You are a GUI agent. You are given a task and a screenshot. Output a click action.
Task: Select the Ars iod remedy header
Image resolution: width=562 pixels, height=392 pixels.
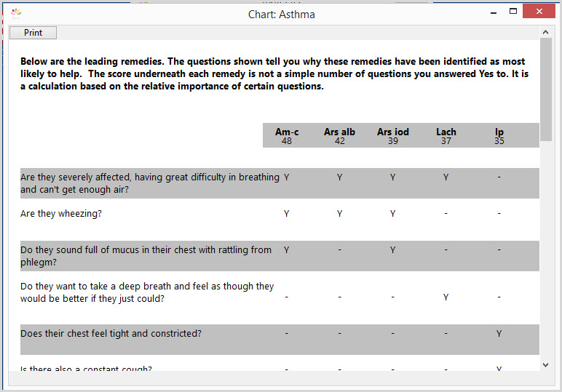coord(393,136)
